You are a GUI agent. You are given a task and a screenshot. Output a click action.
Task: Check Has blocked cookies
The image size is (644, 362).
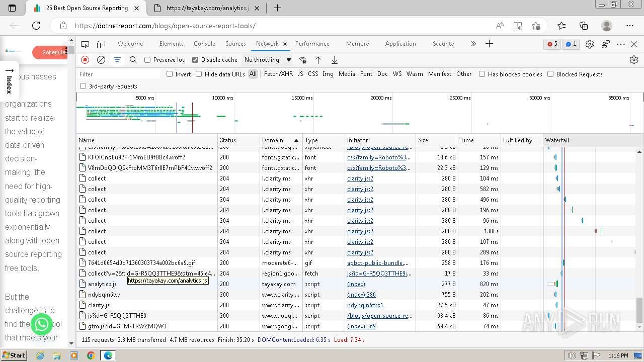482,74
